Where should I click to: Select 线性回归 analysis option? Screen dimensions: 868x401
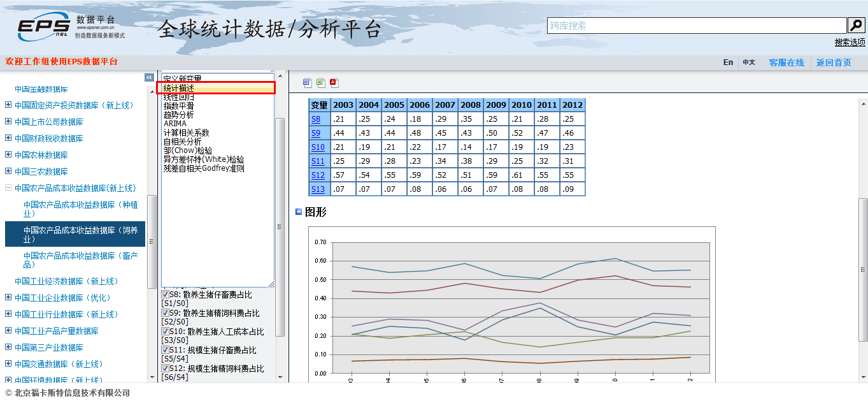[179, 97]
